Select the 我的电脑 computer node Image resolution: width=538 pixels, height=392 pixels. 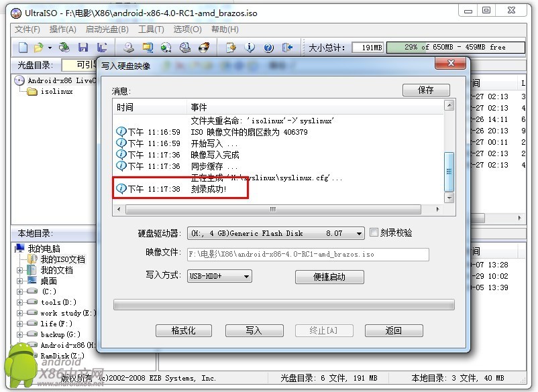point(44,248)
